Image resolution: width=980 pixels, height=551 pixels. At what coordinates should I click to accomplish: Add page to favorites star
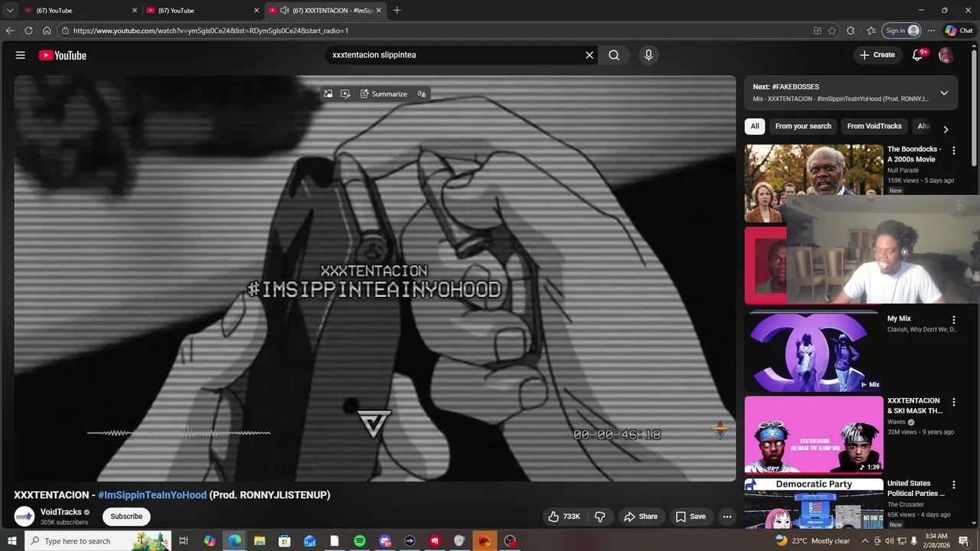(x=832, y=31)
